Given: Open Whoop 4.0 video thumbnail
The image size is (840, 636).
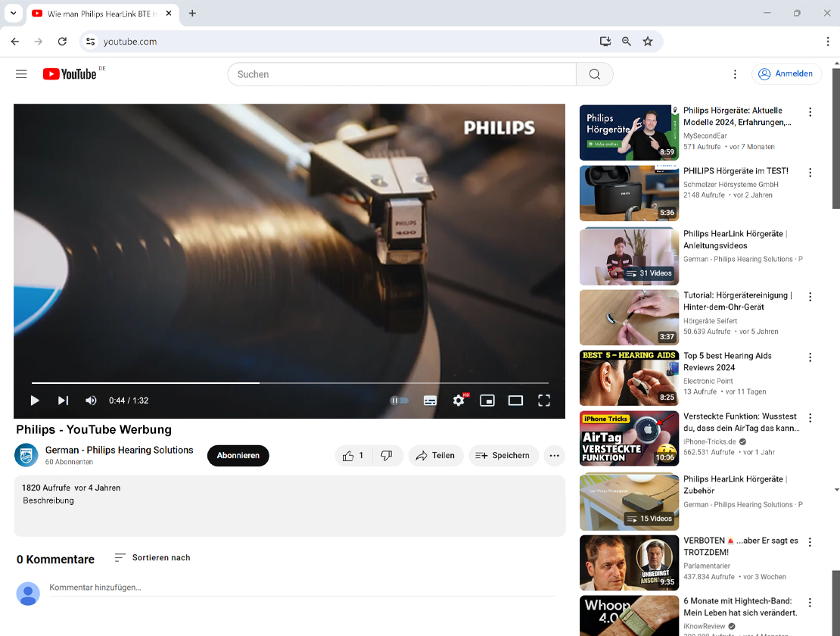Looking at the screenshot, I should click(629, 616).
